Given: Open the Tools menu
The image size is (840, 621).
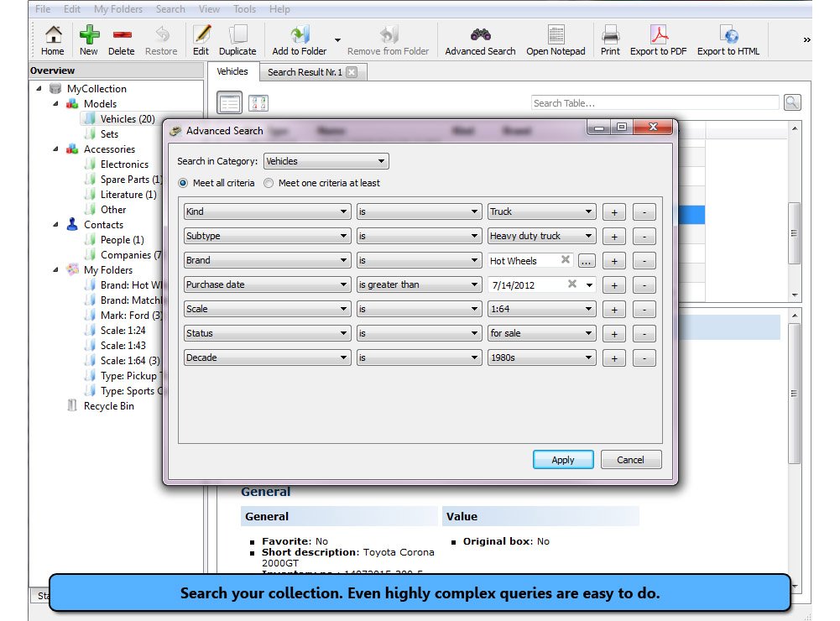Looking at the screenshot, I should click(x=244, y=9).
